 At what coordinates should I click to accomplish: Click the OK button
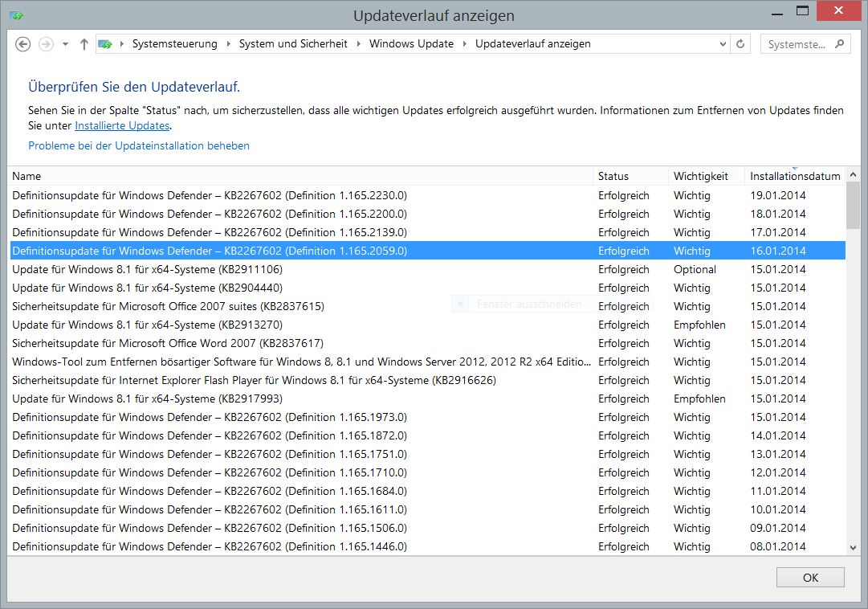tap(810, 578)
